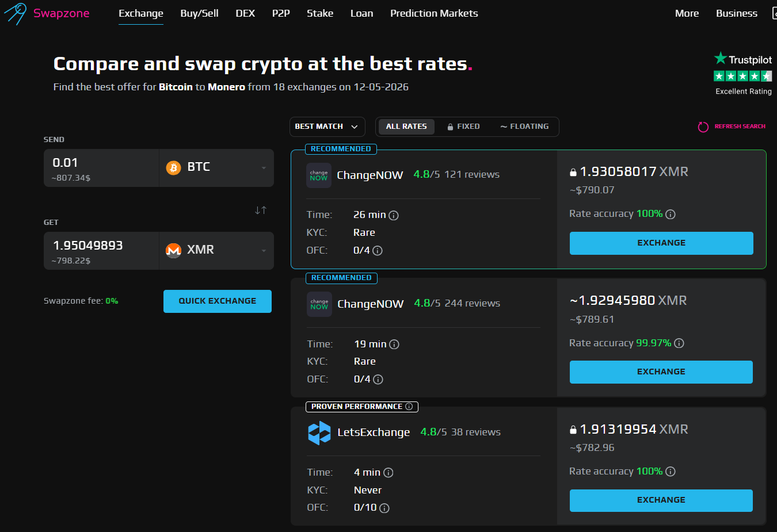The height and width of the screenshot is (532, 777).
Task: Click the REFRESH SEARCH link
Action: 740,127
